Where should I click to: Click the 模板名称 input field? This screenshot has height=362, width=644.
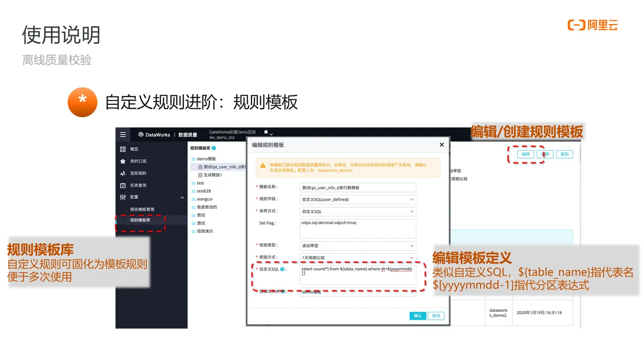[358, 187]
